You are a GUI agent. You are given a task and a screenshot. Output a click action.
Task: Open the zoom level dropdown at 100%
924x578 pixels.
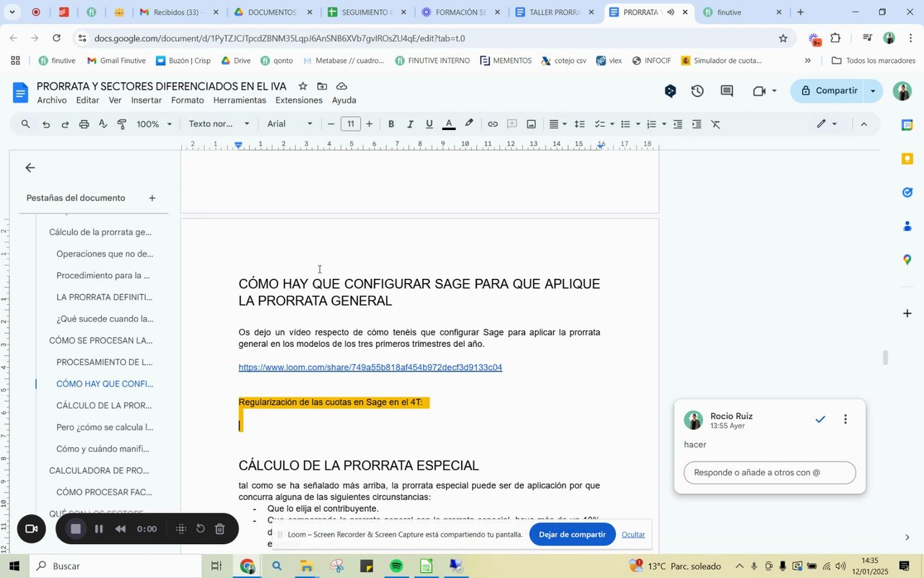click(154, 124)
